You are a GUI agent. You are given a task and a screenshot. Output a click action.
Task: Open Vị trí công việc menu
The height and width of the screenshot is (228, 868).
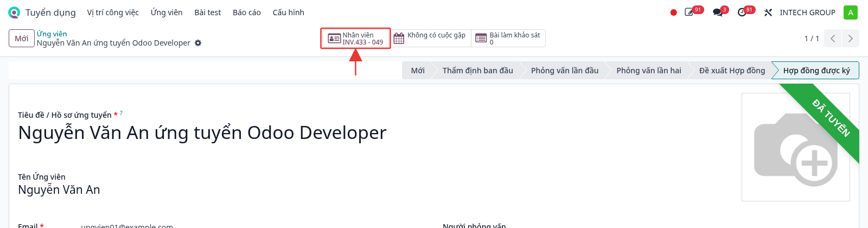pos(113,12)
